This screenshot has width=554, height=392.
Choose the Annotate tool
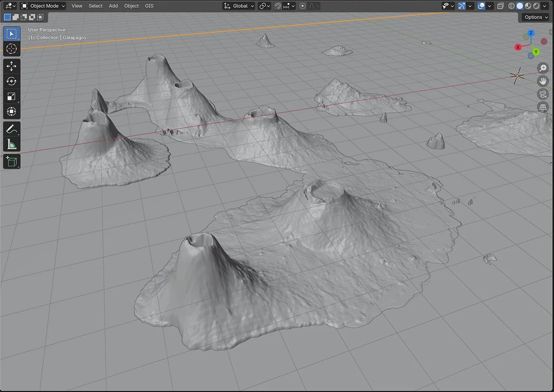click(12, 129)
